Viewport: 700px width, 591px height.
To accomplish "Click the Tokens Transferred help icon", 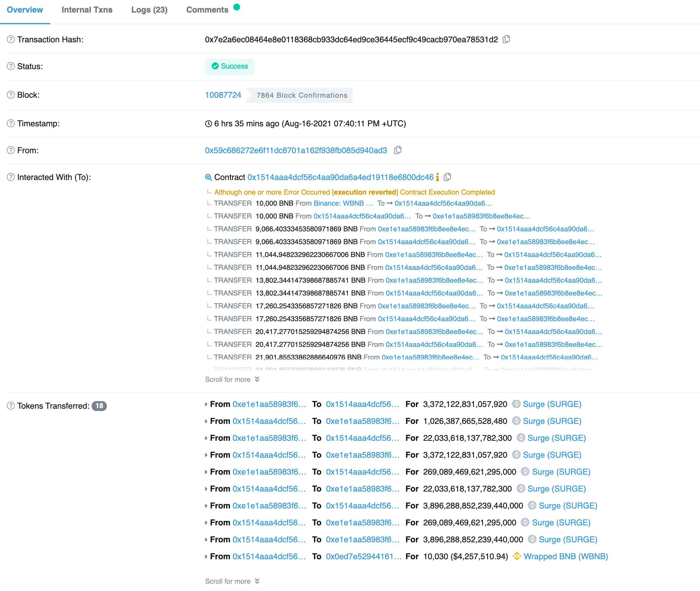I will 11,406.
